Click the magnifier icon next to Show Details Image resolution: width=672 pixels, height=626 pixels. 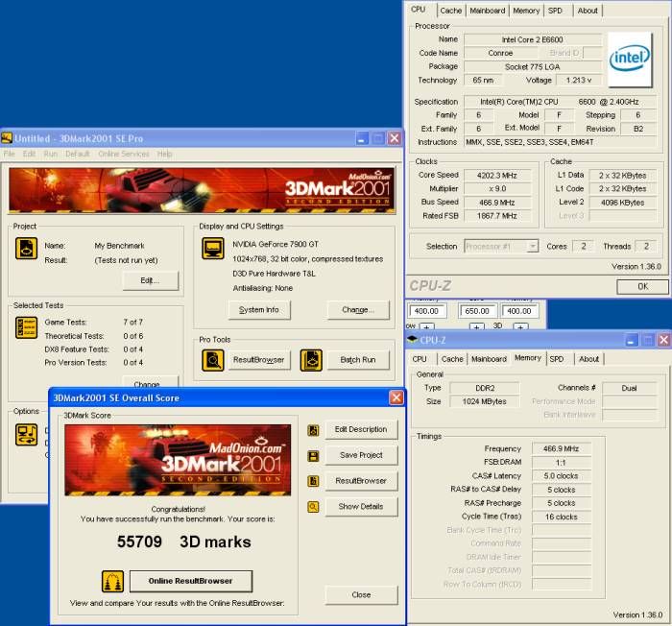[313, 507]
